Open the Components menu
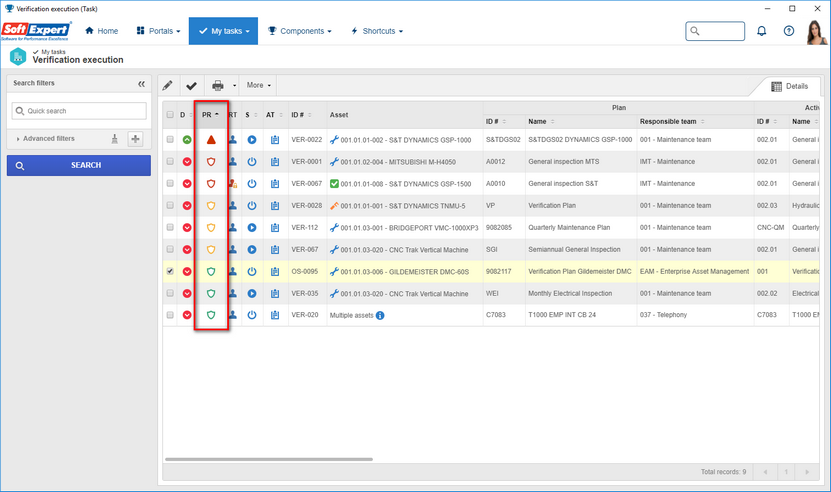Viewport: 831px width, 492px height. pyautogui.click(x=299, y=31)
